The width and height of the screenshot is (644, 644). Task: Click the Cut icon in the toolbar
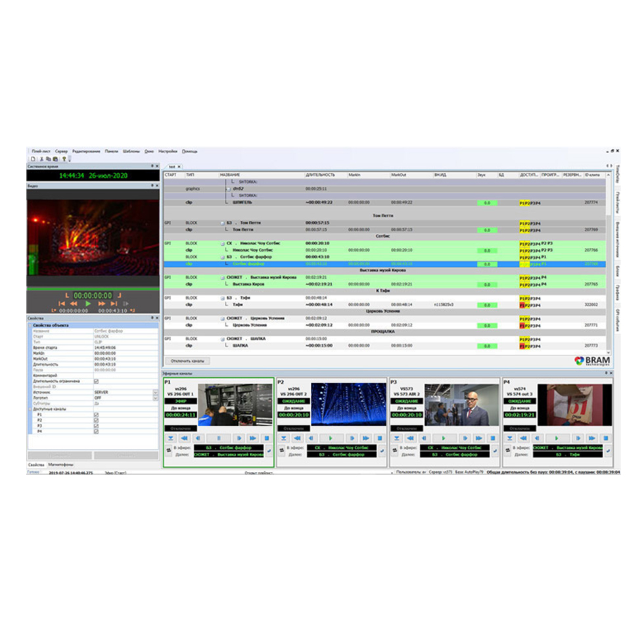click(x=41, y=158)
